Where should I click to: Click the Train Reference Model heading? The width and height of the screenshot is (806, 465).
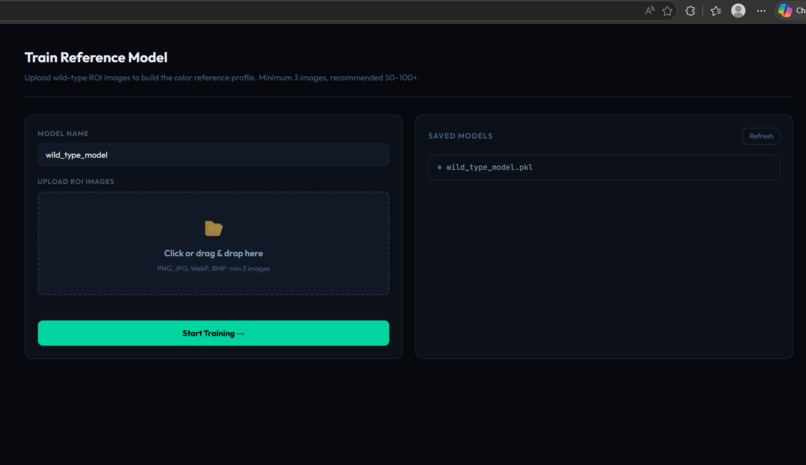coord(96,58)
